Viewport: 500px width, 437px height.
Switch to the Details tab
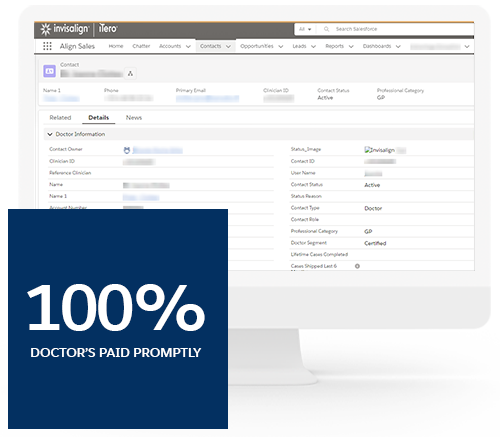tap(99, 117)
